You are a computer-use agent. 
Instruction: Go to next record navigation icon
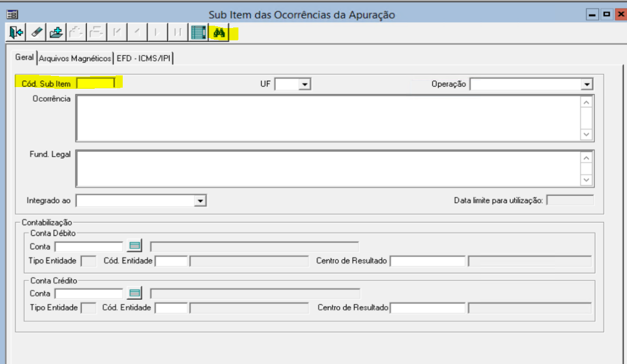pyautogui.click(x=157, y=32)
